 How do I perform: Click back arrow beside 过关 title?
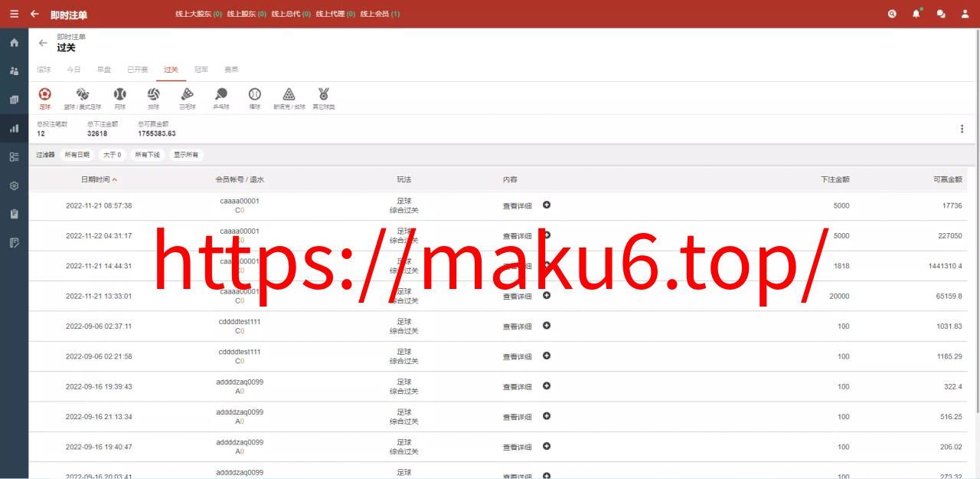tap(43, 43)
